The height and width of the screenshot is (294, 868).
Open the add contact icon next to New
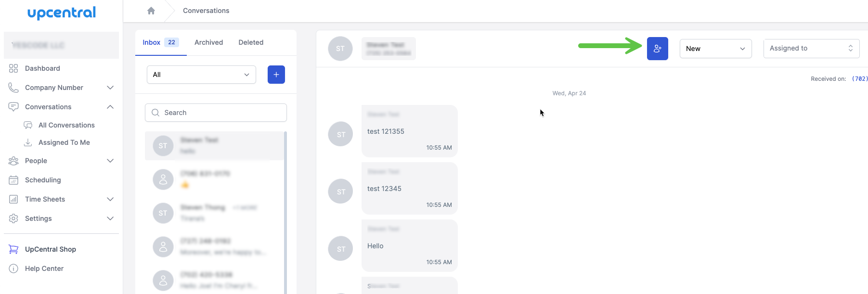coord(658,48)
